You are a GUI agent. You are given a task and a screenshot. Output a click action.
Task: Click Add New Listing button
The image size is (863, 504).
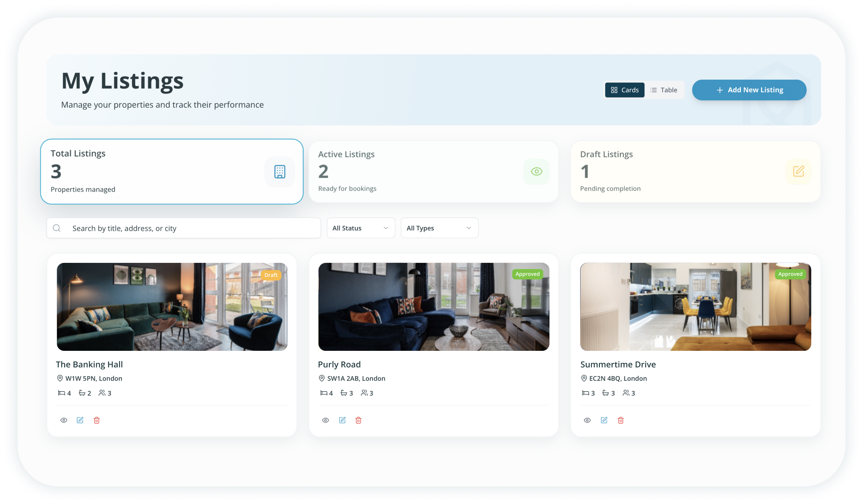click(x=749, y=90)
